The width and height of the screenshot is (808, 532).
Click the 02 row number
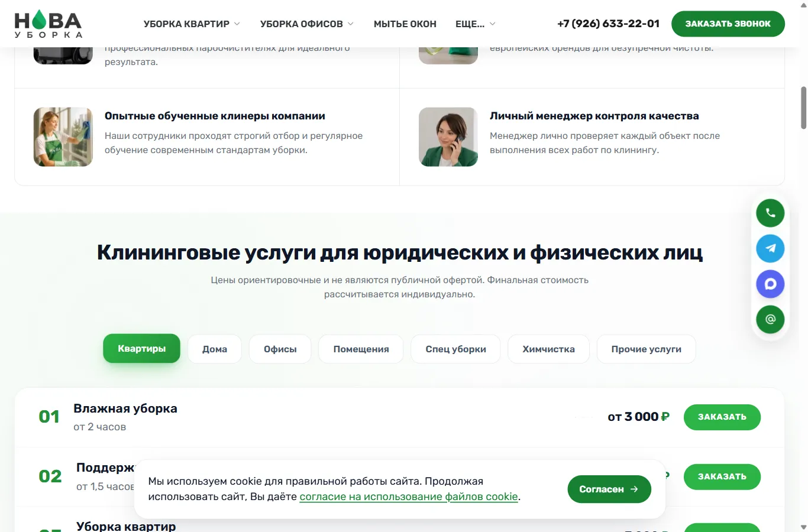[x=50, y=476]
